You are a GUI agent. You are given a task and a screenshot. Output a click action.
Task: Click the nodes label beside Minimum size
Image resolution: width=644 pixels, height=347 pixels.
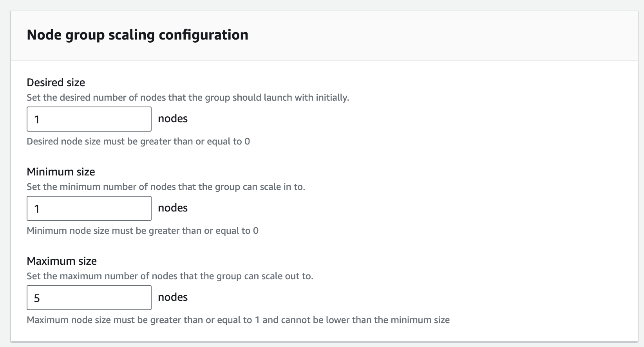point(172,208)
